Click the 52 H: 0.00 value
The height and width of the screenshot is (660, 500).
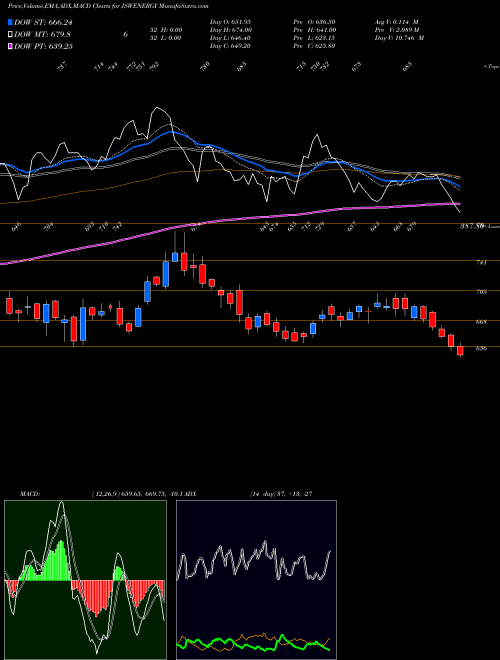click(x=165, y=30)
